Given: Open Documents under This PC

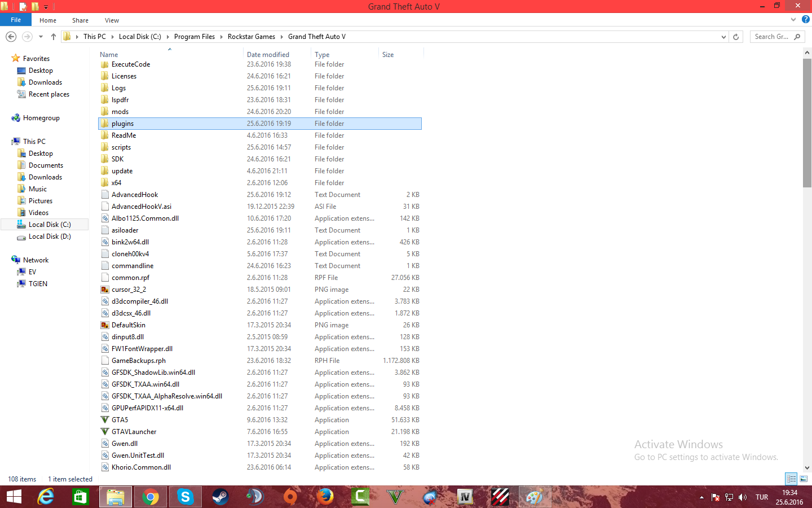Looking at the screenshot, I should coord(46,165).
